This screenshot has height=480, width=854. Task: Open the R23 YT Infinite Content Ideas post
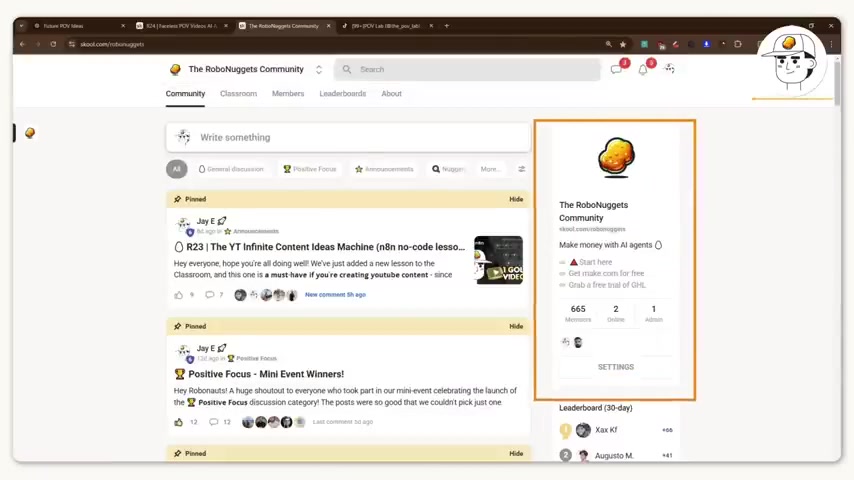[320, 247]
